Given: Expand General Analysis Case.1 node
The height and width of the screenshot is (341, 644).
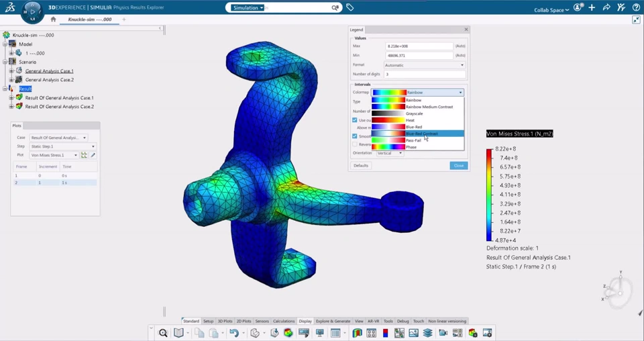Looking at the screenshot, I should [11, 70].
